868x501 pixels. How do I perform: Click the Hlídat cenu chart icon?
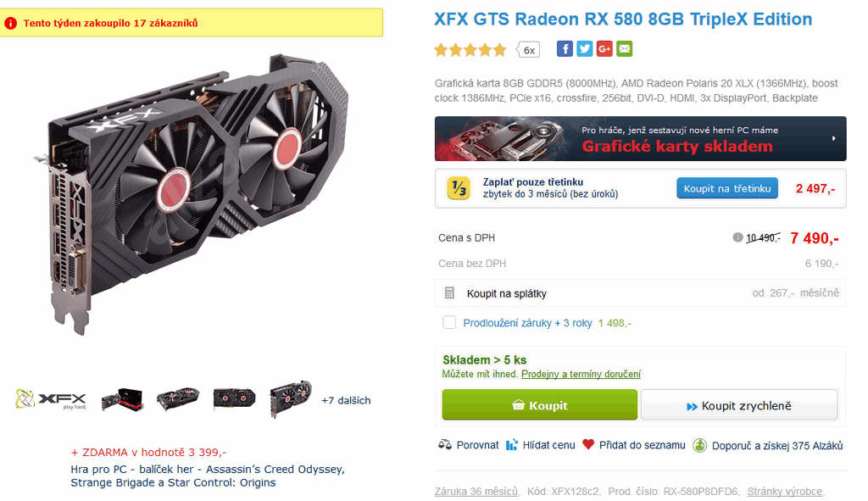coord(512,444)
